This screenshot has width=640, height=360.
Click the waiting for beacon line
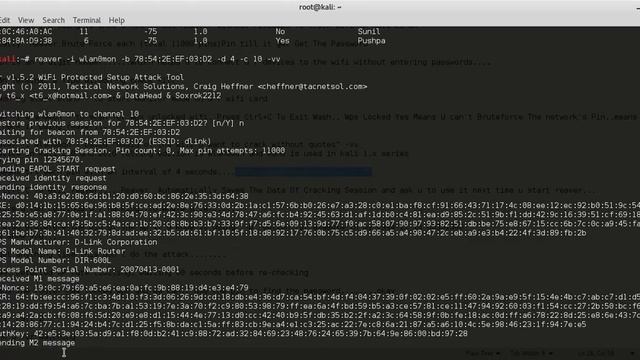coord(90,132)
